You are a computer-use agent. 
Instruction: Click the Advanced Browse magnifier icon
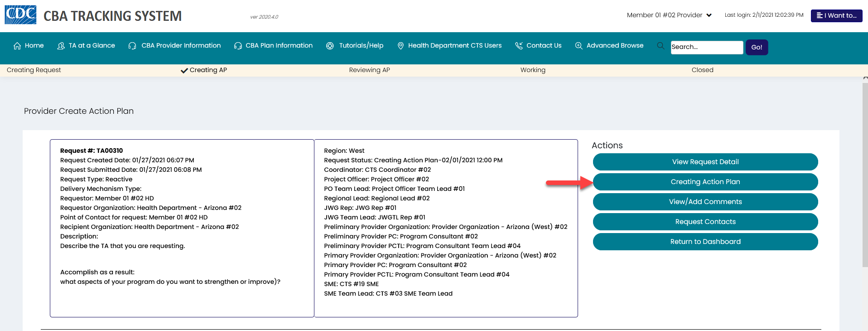[579, 46]
